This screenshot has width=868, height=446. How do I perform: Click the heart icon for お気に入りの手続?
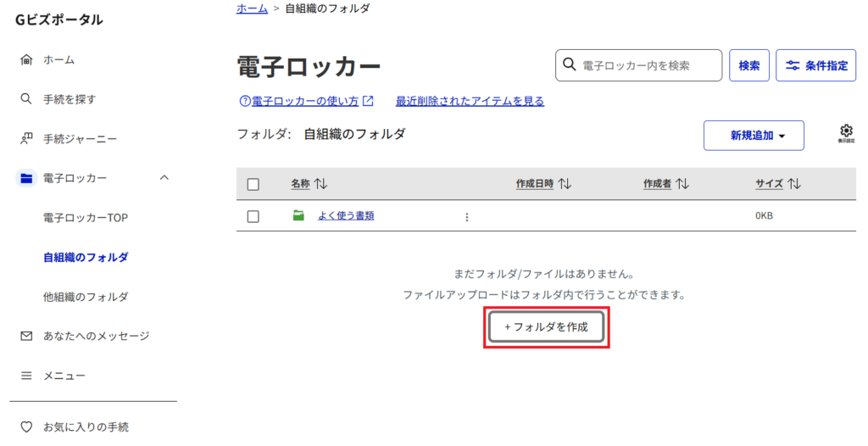tap(25, 427)
